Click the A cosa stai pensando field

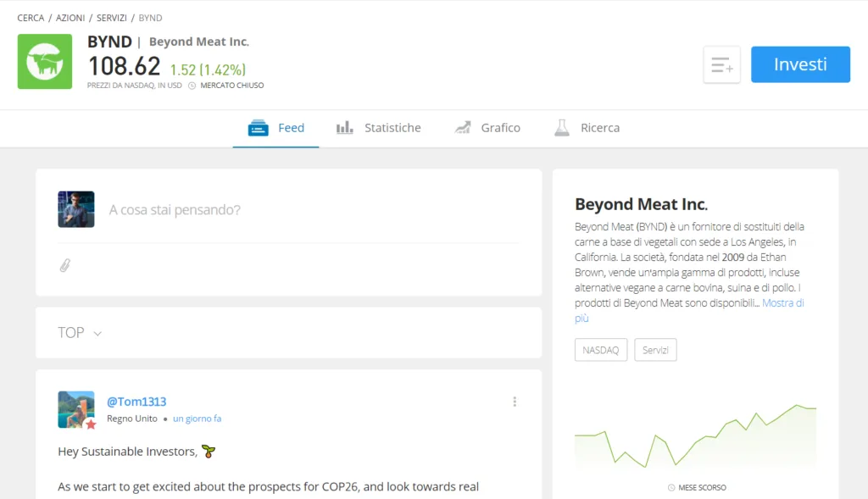point(314,209)
